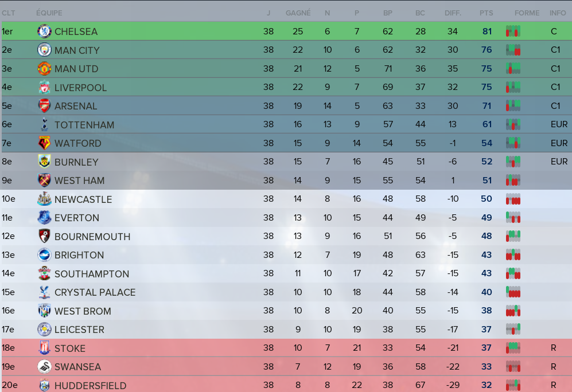Screen dimensions: 572x392
Task: Sort by the GAGNÉ column header
Action: click(298, 13)
